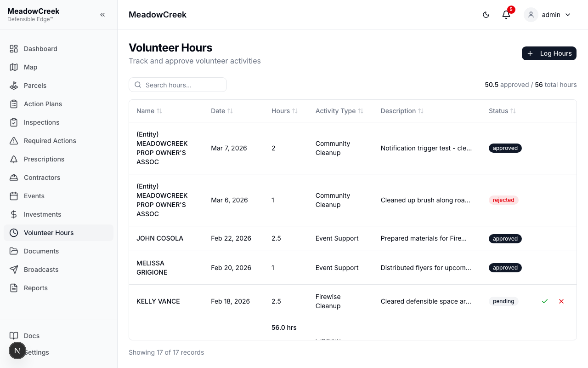Collapse the sidebar with double chevron
The height and width of the screenshot is (368, 588).
(x=102, y=15)
